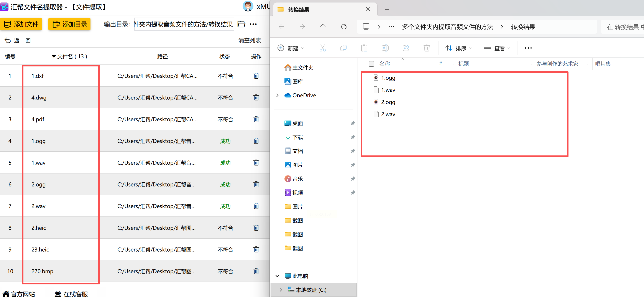This screenshot has height=297, width=644.
Task: Click the Explorer refresh icon
Action: [x=344, y=26]
